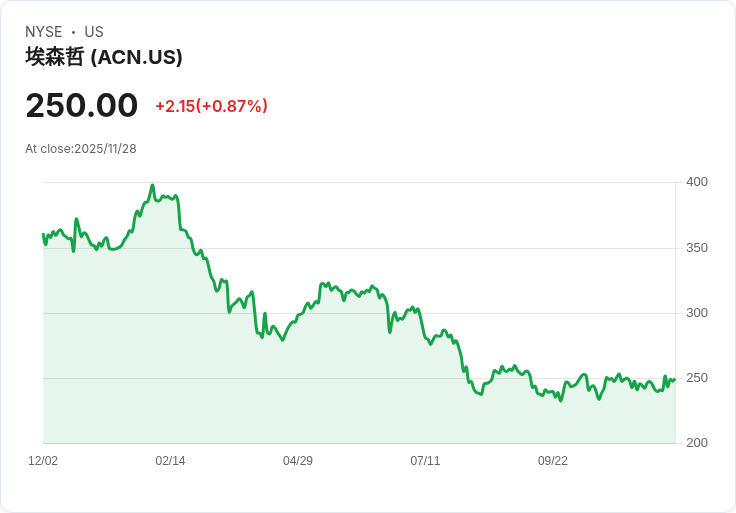Click the dot separator between NYSE and US
736x513 pixels.
pos(73,32)
